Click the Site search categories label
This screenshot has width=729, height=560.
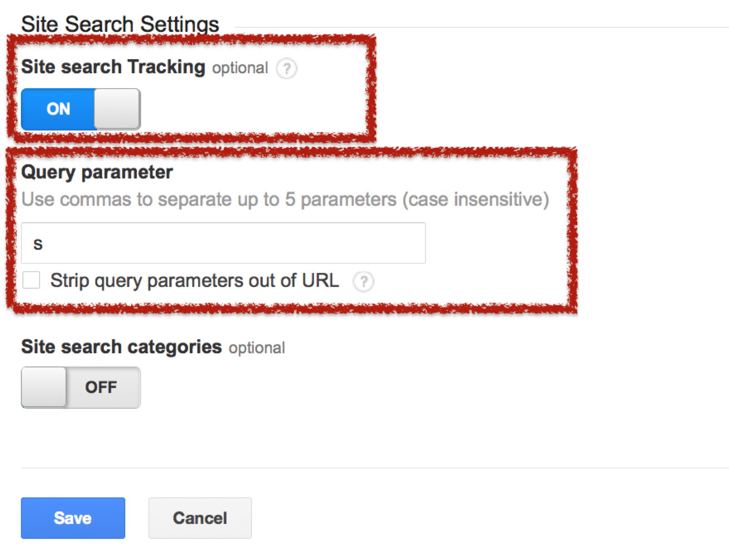coord(121,347)
